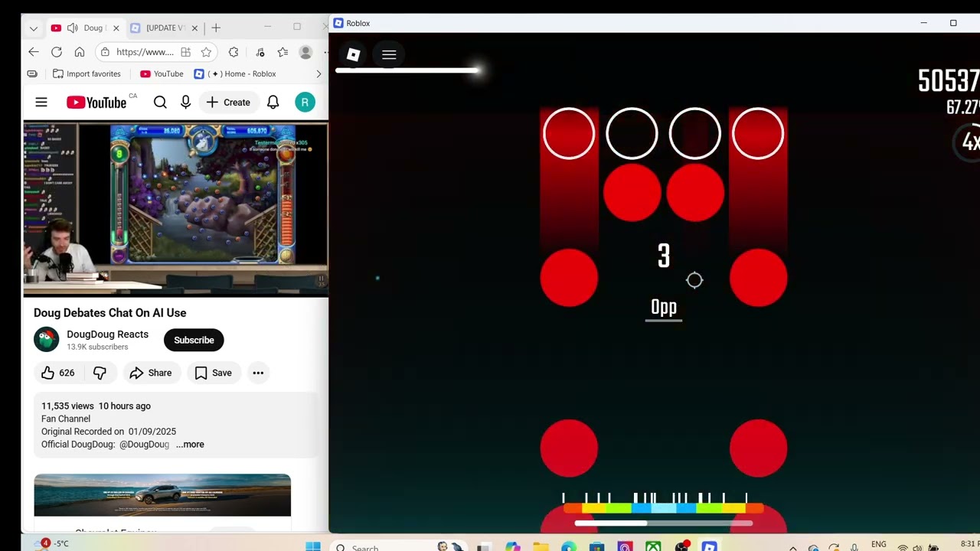The width and height of the screenshot is (980, 551).
Task: Open the YouTube hamburger guide menu
Action: click(x=41, y=103)
